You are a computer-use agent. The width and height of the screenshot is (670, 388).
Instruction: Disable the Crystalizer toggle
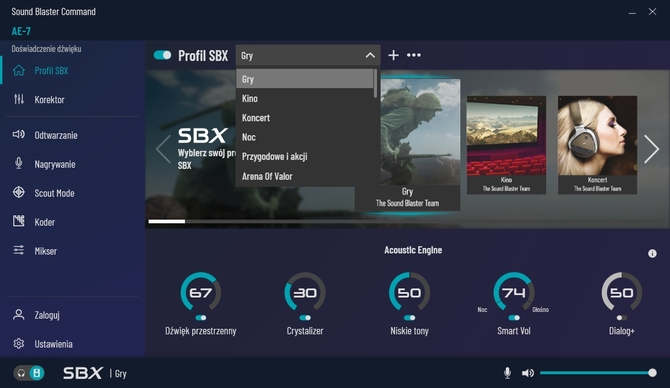tap(305, 317)
